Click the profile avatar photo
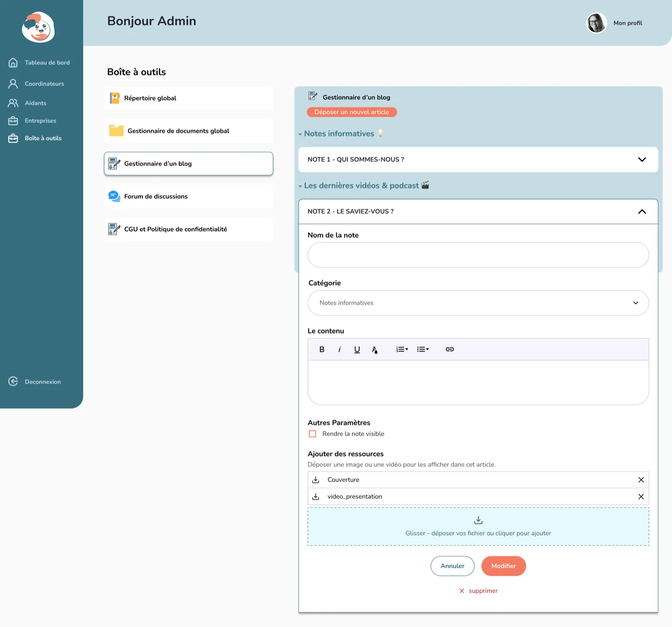The width and height of the screenshot is (672, 627). click(x=596, y=23)
